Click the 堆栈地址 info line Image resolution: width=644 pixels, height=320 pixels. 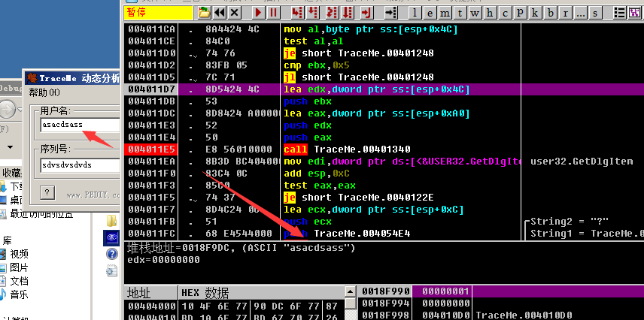click(x=241, y=248)
